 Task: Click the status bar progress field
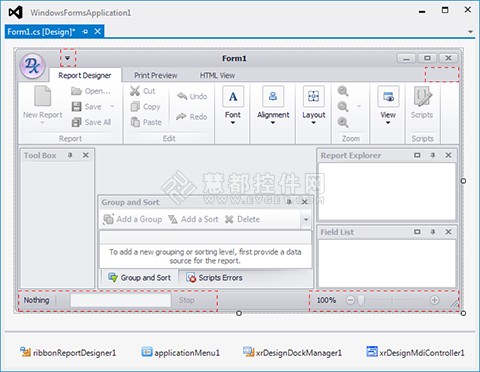coord(120,300)
